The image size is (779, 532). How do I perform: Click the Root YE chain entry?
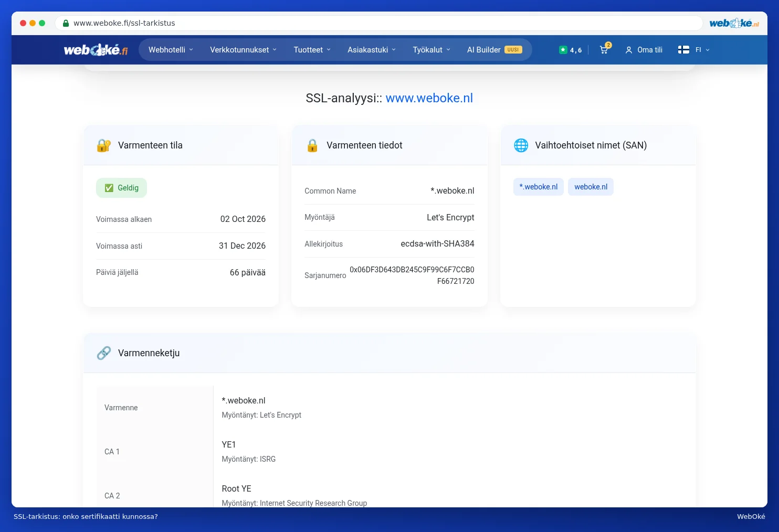(236, 488)
